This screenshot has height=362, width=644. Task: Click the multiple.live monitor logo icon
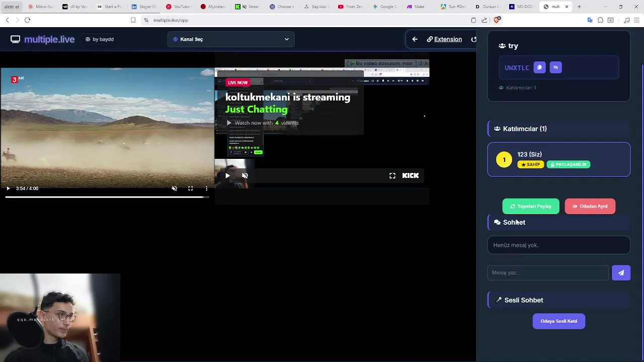click(16, 39)
